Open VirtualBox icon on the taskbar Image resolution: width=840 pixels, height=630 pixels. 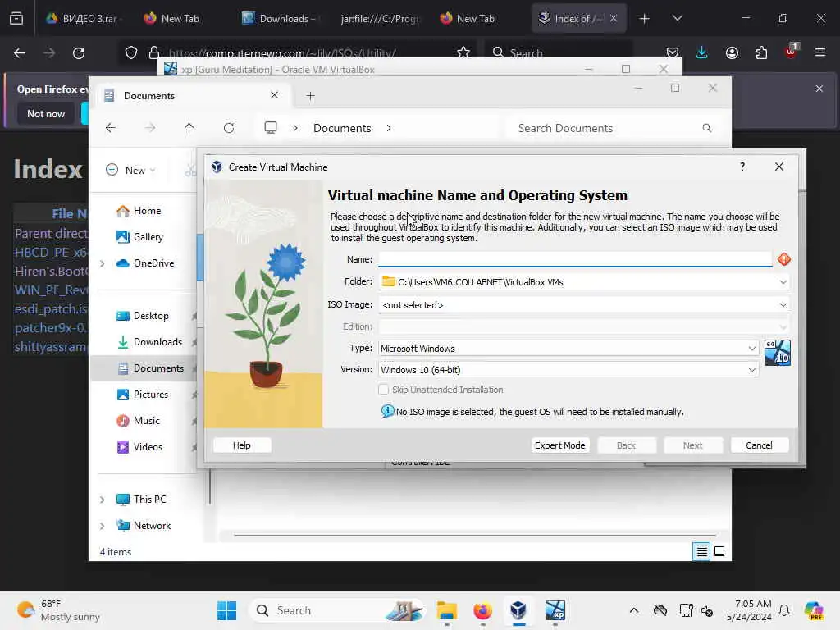[x=518, y=610]
